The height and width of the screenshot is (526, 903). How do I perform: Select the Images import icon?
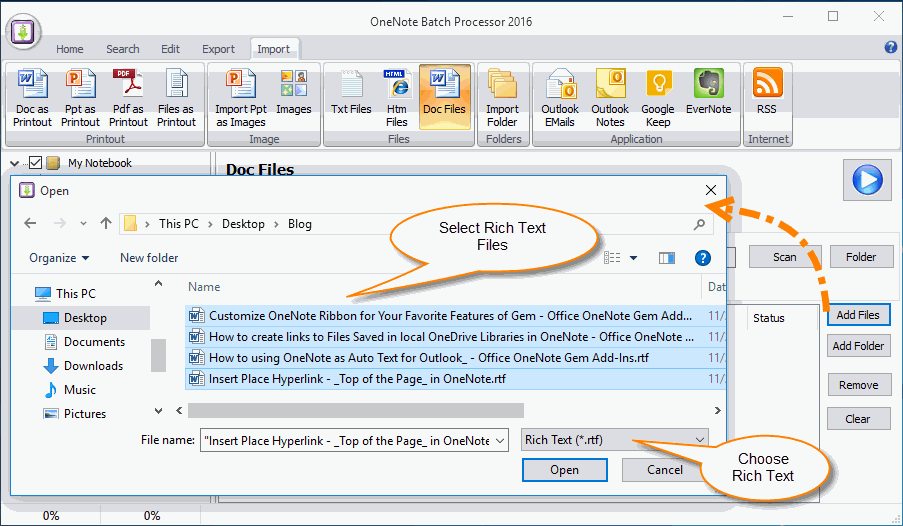[x=294, y=92]
